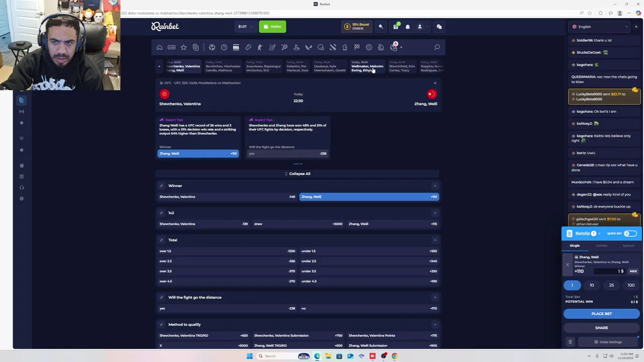The image size is (644, 362).
Task: Select the Basketball sport icon
Action: click(224, 47)
